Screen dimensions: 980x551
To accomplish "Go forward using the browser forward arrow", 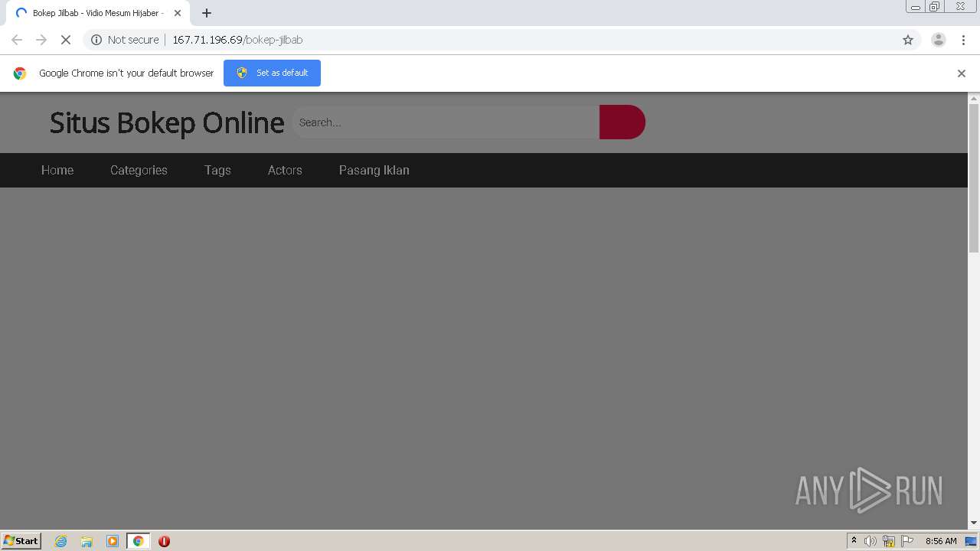I will click(41, 40).
